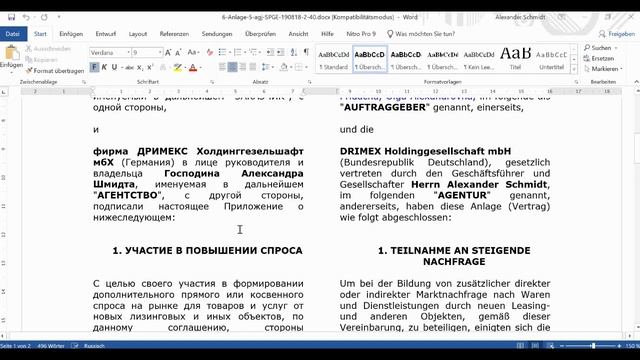Open the Formatvorlagen dialog launcher
Screen dimensions: 640x360
point(576,82)
